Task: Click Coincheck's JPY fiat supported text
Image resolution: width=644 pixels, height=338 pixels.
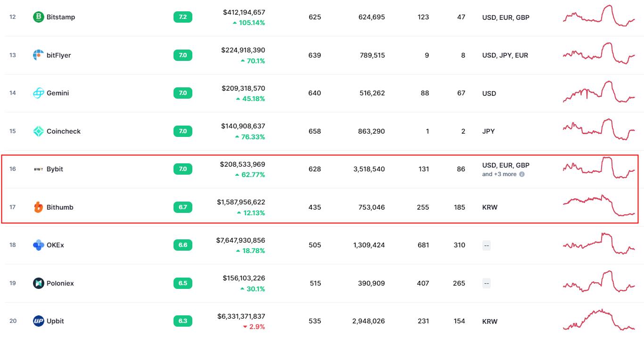Action: pos(488,131)
